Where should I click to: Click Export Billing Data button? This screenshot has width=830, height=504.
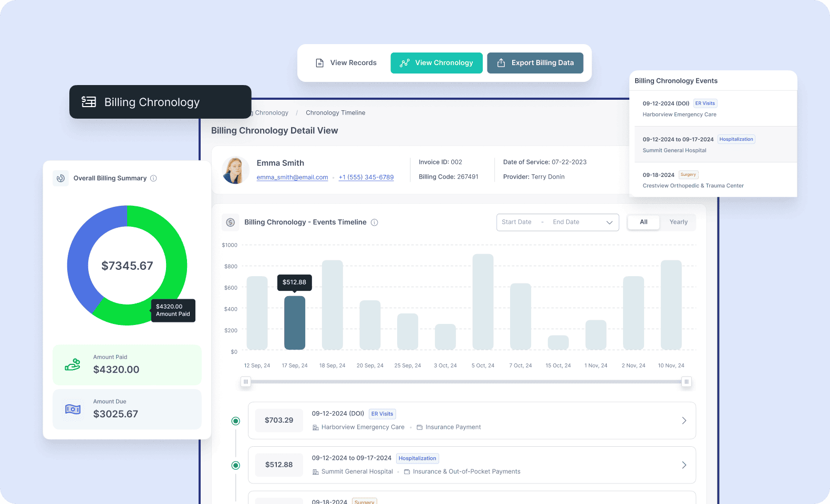[535, 63]
